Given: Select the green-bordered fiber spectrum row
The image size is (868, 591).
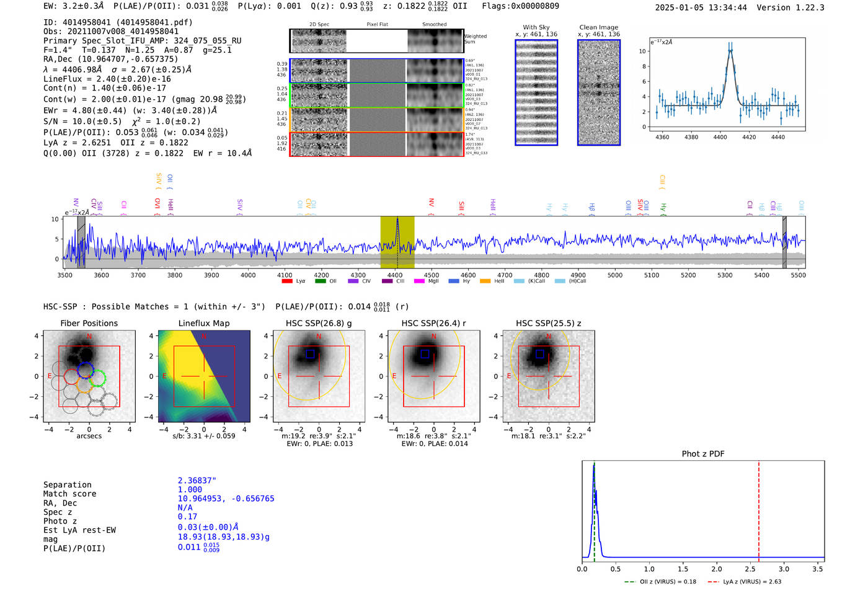Looking at the screenshot, I should 376,96.
